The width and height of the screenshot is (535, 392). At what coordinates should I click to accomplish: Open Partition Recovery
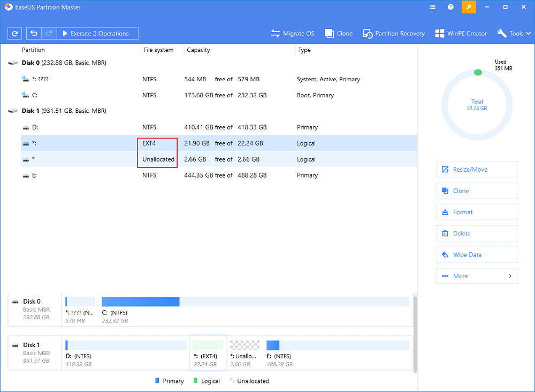393,33
